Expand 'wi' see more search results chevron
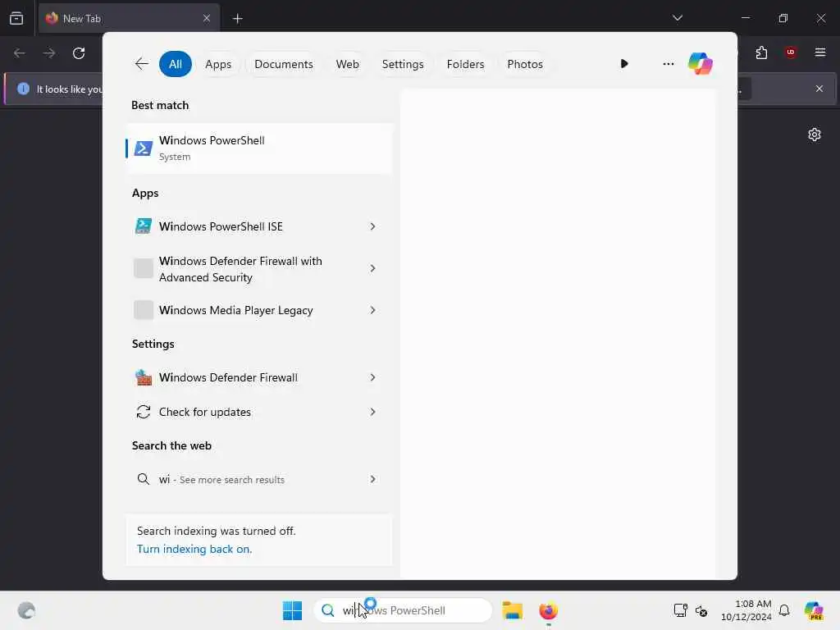 pyautogui.click(x=373, y=479)
